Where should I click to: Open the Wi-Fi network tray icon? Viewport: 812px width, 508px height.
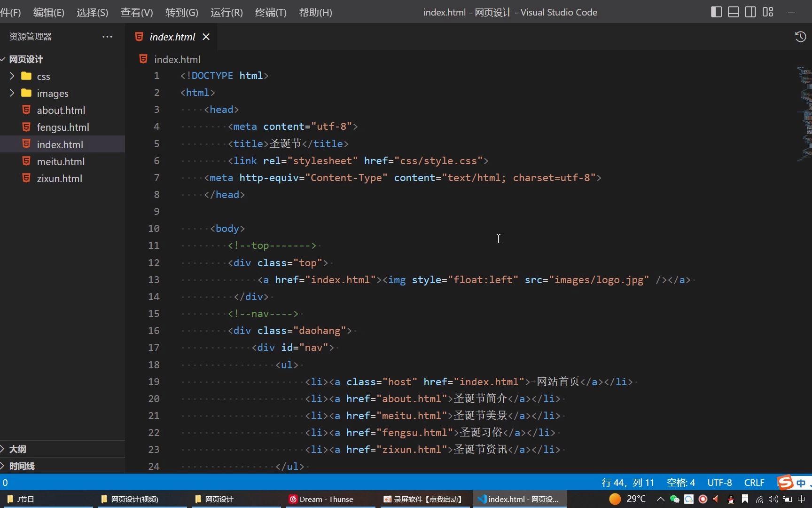coord(759,499)
